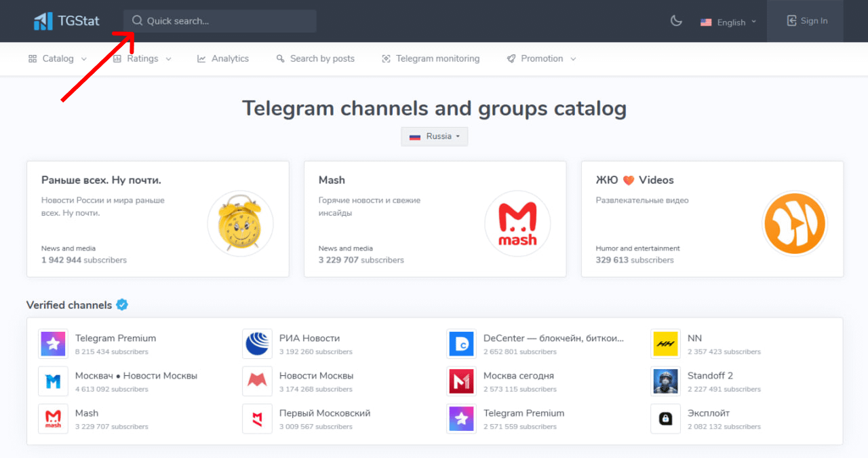
Task: Click the yellow alarm clock channel avatar
Action: point(240,224)
